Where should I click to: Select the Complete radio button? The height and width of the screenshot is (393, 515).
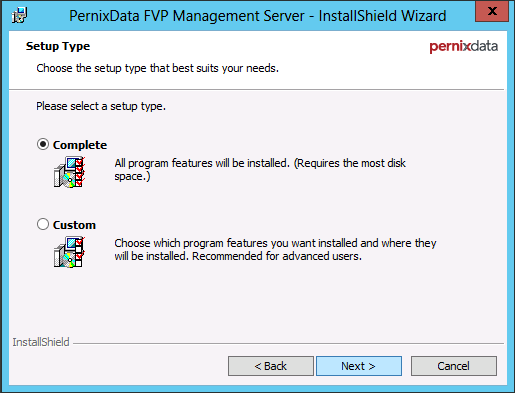pyautogui.click(x=43, y=144)
